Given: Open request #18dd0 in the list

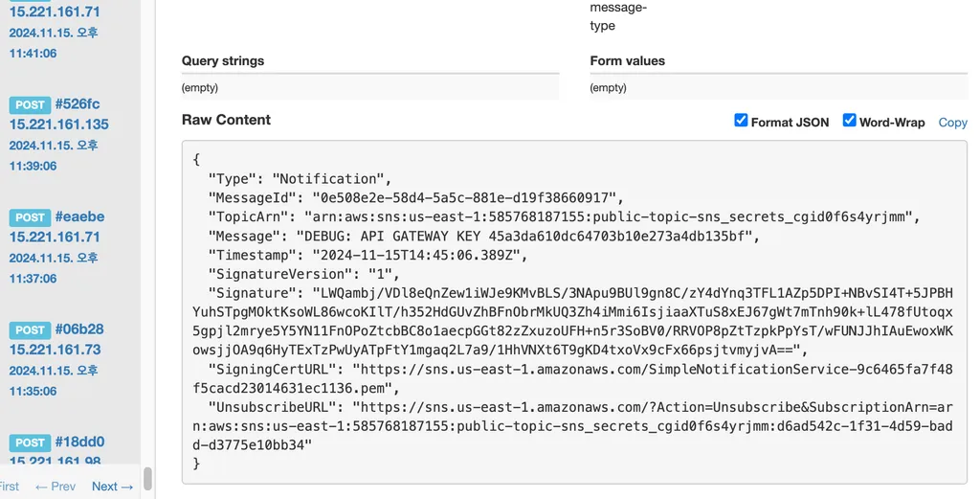Looking at the screenshot, I should [79, 442].
